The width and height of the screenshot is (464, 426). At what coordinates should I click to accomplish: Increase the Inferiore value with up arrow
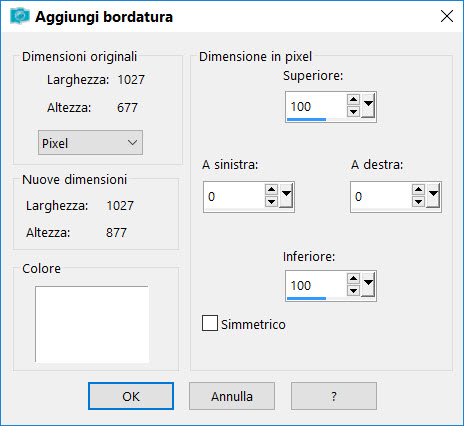click(x=353, y=279)
